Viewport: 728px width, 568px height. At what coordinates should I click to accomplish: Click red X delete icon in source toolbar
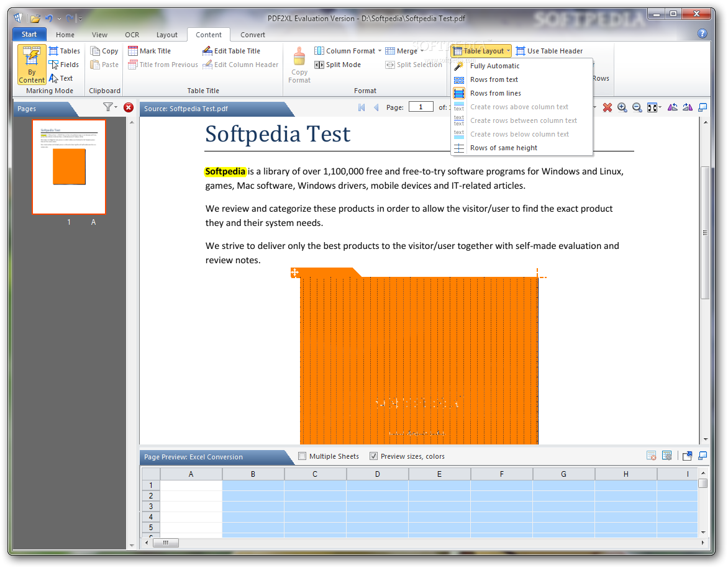click(607, 107)
